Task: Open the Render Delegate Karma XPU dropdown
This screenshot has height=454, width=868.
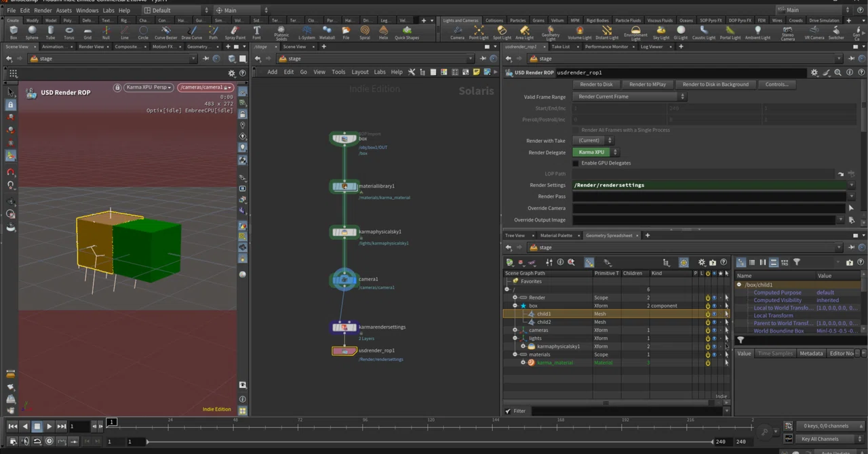Action: point(595,152)
